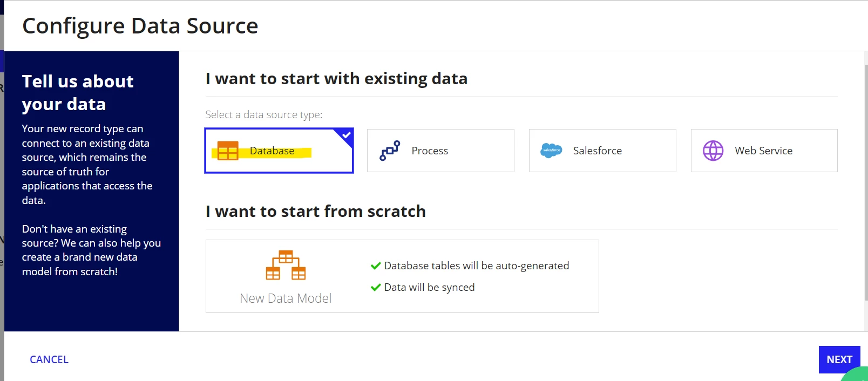This screenshot has width=868, height=381.
Task: Click the dialog's vertical scrollbar
Action: (866, 183)
